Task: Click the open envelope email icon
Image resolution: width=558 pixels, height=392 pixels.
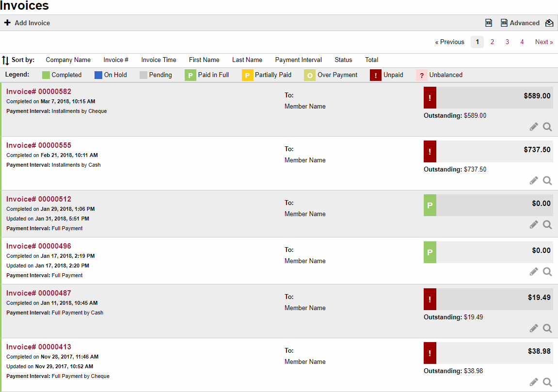Action: coord(549,23)
